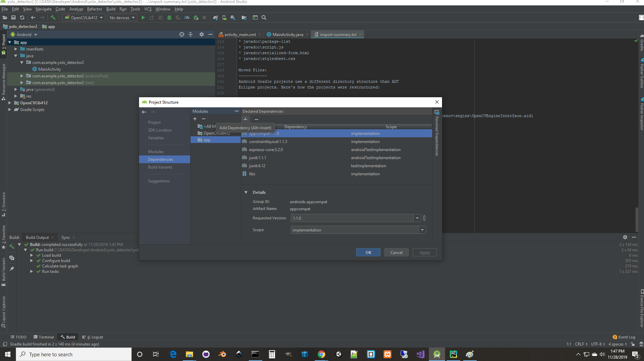This screenshot has width=644, height=361.
Task: Click the green Run play icon
Action: (143, 17)
